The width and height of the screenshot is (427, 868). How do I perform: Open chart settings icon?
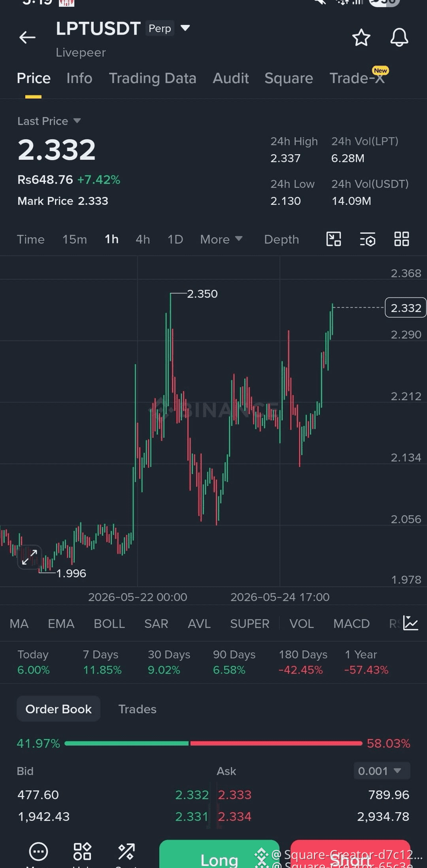click(x=368, y=239)
